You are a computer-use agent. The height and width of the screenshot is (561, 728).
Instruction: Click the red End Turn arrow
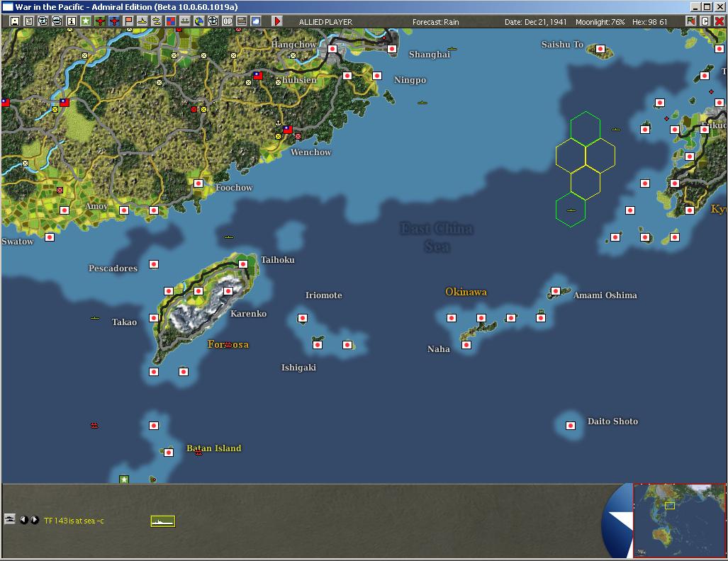[x=277, y=21]
